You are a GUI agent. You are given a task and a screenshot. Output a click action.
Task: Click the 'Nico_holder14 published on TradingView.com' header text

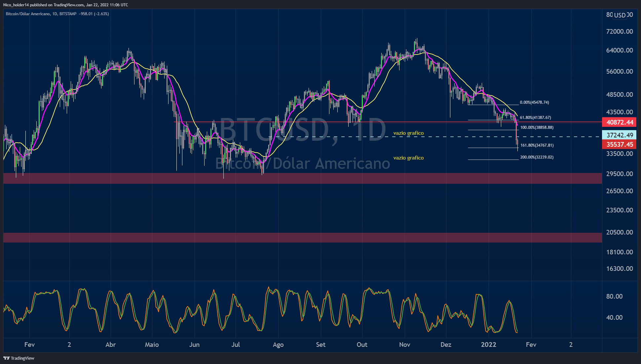click(44, 5)
